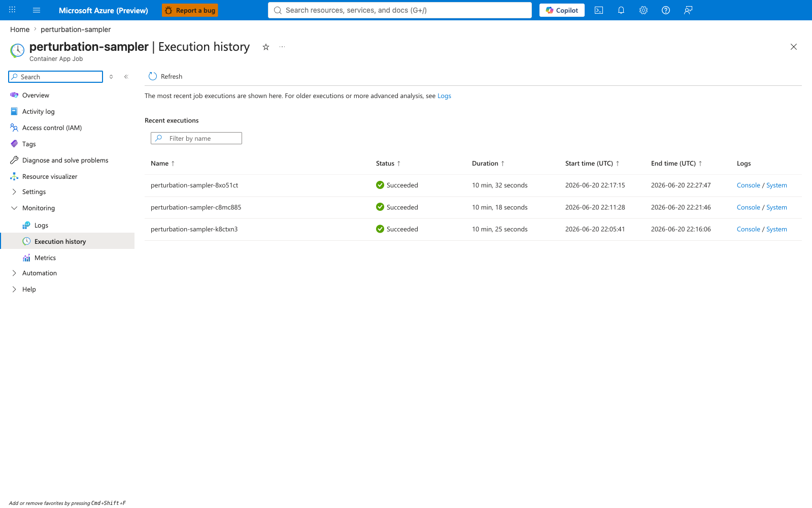Expand the Settings group
The height and width of the screenshot is (508, 812).
(x=34, y=192)
